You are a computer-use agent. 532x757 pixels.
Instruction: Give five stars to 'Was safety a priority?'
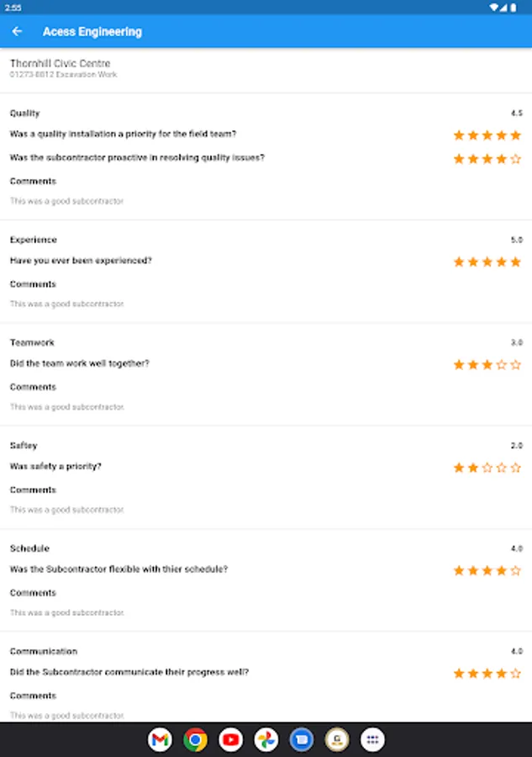click(x=514, y=468)
